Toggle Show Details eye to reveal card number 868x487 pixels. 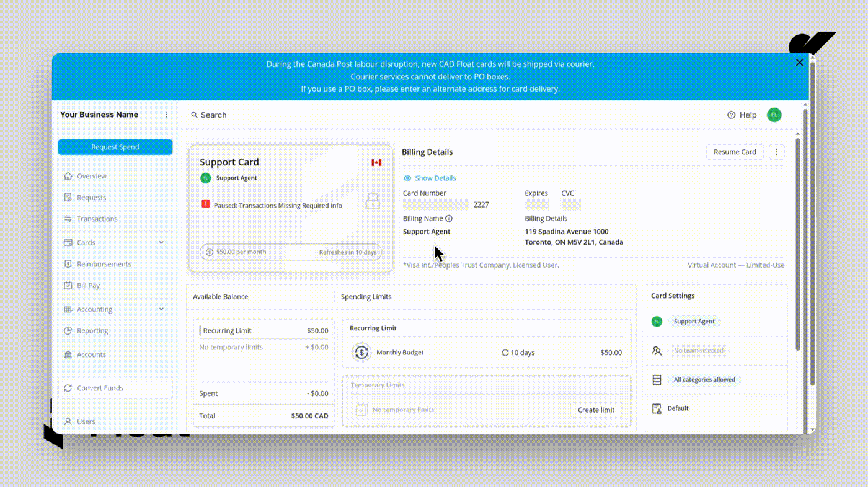click(x=407, y=178)
